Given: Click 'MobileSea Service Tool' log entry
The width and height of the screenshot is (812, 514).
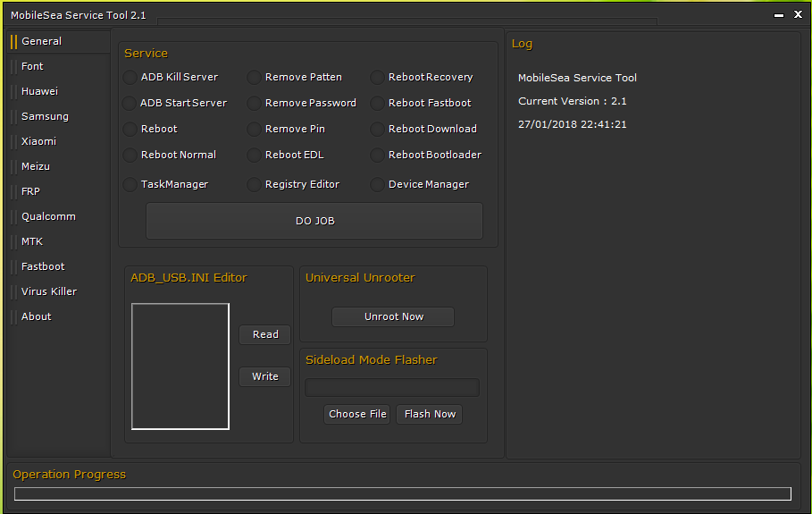Looking at the screenshot, I should [577, 78].
